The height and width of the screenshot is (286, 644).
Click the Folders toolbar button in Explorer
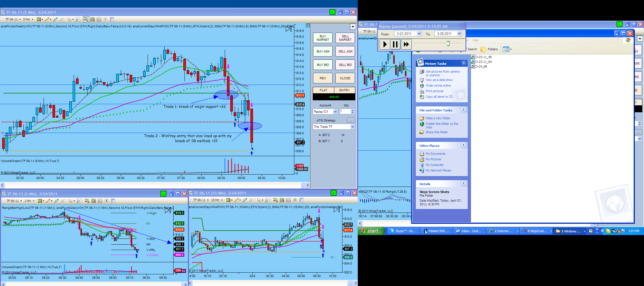(489, 49)
